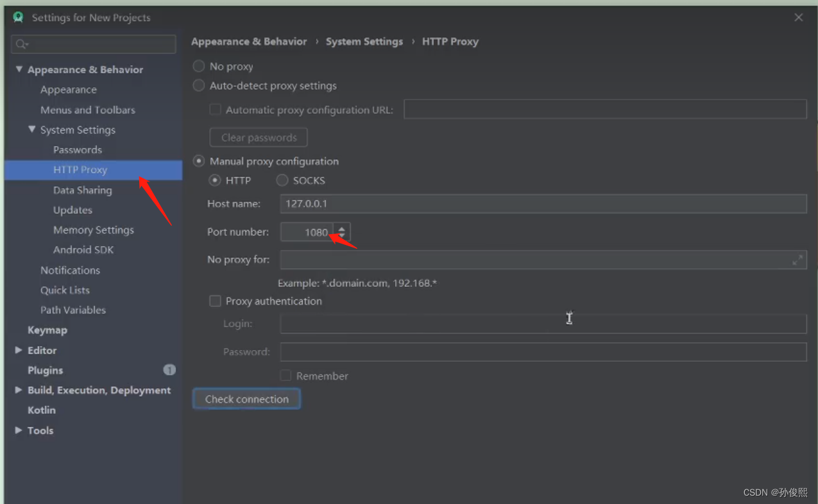This screenshot has height=504, width=818.
Task: Increase the port number with up arrow
Action: (342, 228)
